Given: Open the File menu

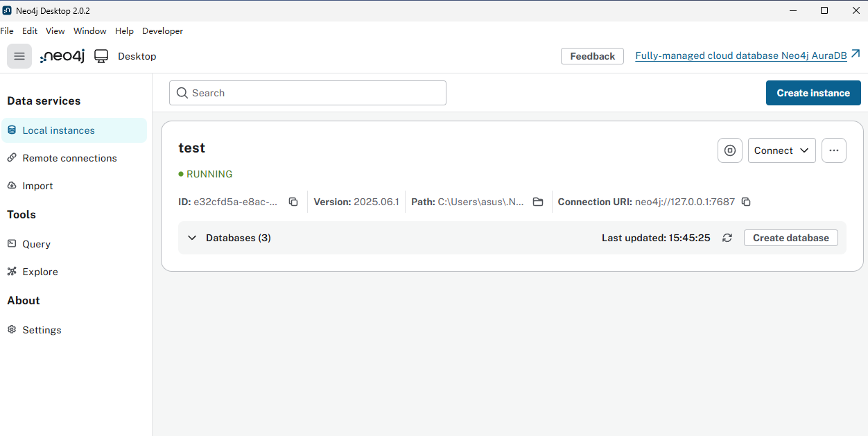Looking at the screenshot, I should click(7, 31).
